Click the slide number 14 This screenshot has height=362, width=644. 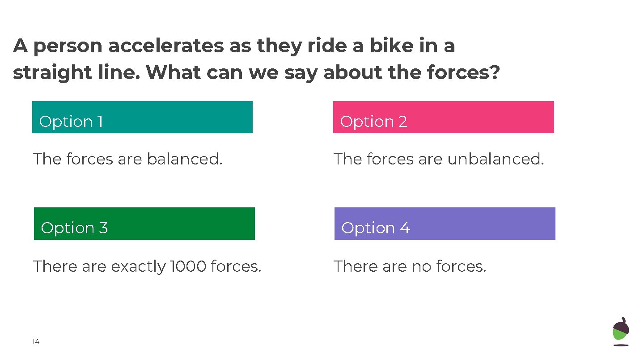point(36,342)
